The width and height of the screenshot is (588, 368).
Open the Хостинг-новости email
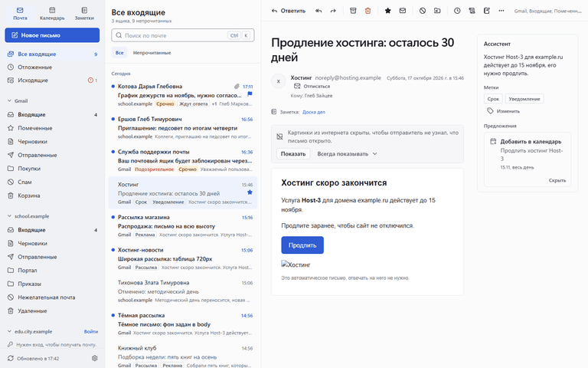click(x=183, y=258)
